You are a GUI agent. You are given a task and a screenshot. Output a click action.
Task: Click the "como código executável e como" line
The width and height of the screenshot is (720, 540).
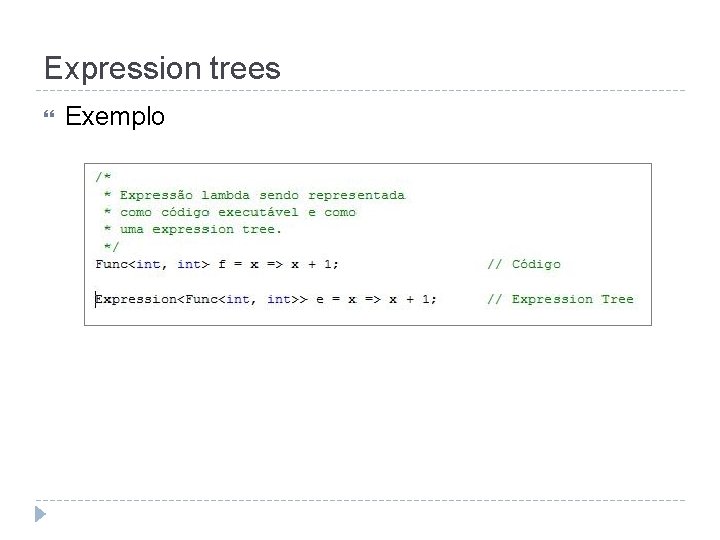tap(237, 212)
